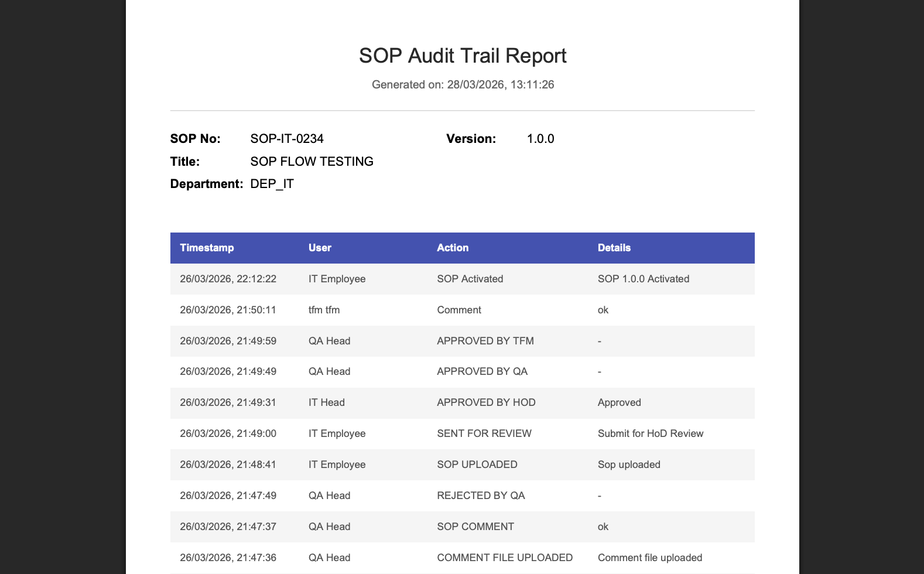The width and height of the screenshot is (924, 574).
Task: Click the Action column header
Action: tap(453, 248)
